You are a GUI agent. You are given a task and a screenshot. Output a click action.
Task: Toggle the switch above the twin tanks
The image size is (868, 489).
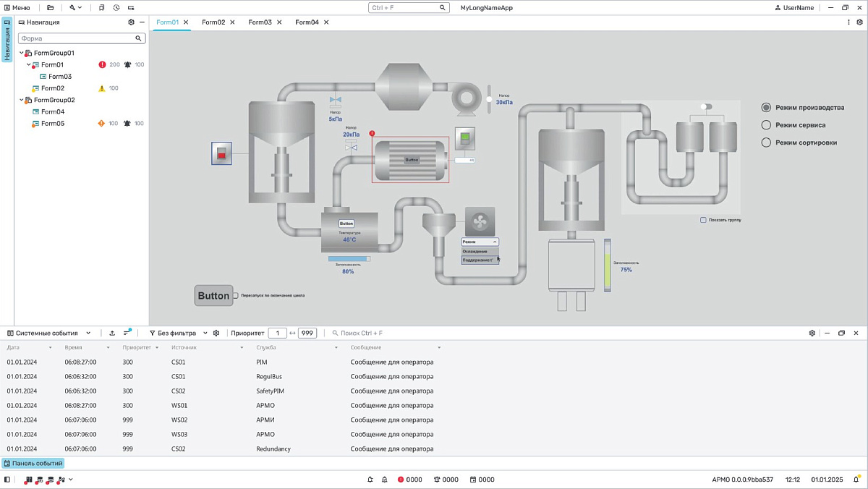(706, 107)
